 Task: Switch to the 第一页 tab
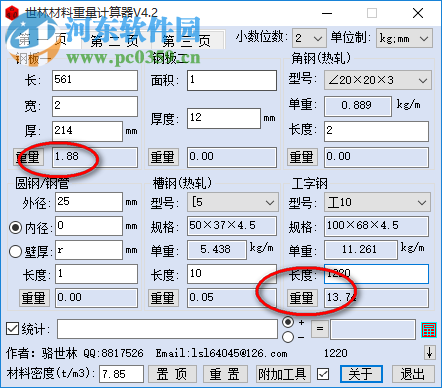coord(43,41)
